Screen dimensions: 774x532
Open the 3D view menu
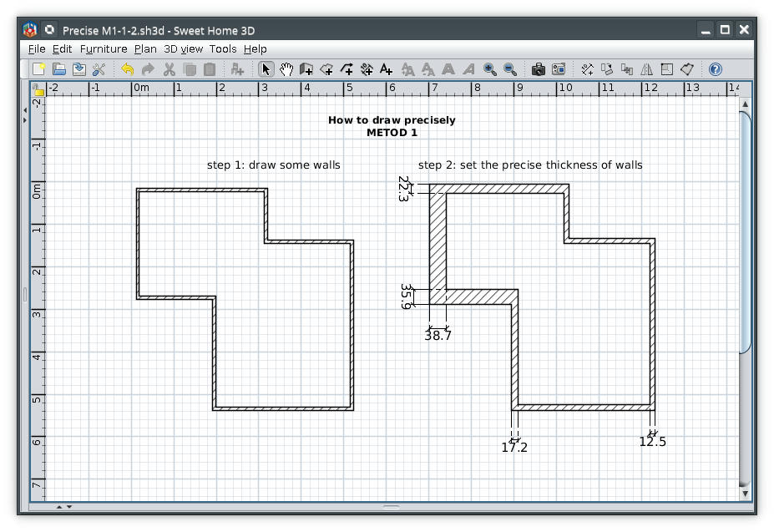coord(183,49)
